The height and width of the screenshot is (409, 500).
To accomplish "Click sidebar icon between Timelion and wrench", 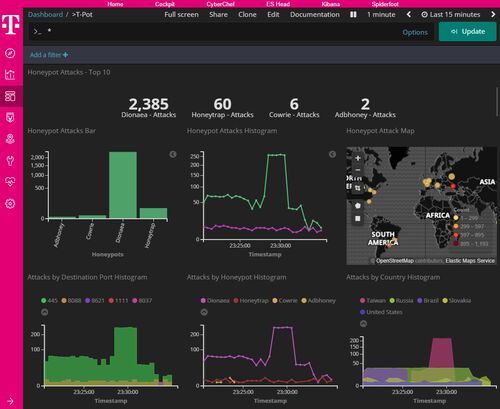I will [x=10, y=139].
